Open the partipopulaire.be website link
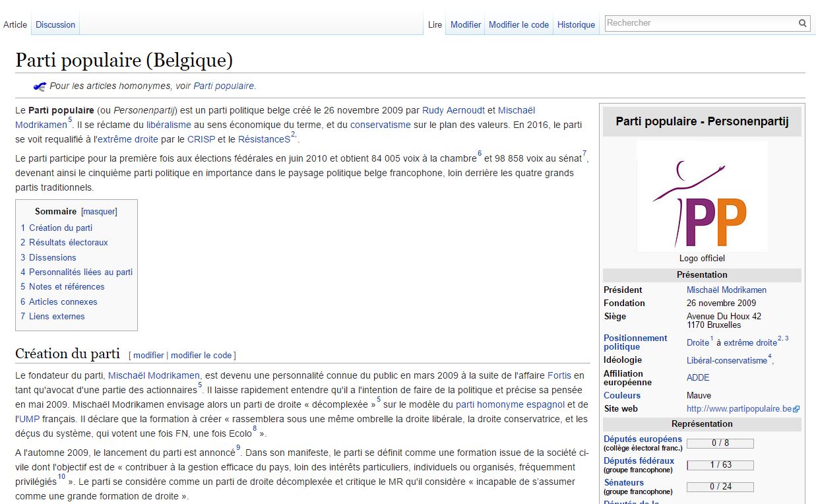The width and height of the screenshot is (816, 504). click(739, 409)
